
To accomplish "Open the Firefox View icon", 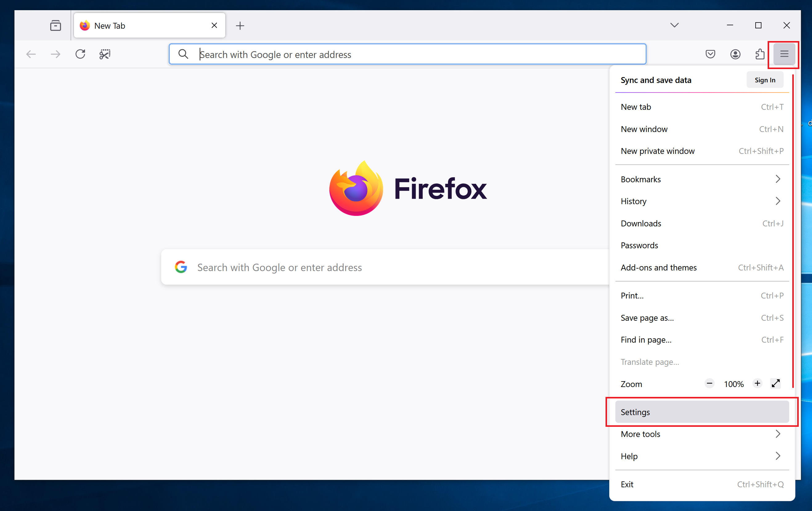I will point(55,26).
